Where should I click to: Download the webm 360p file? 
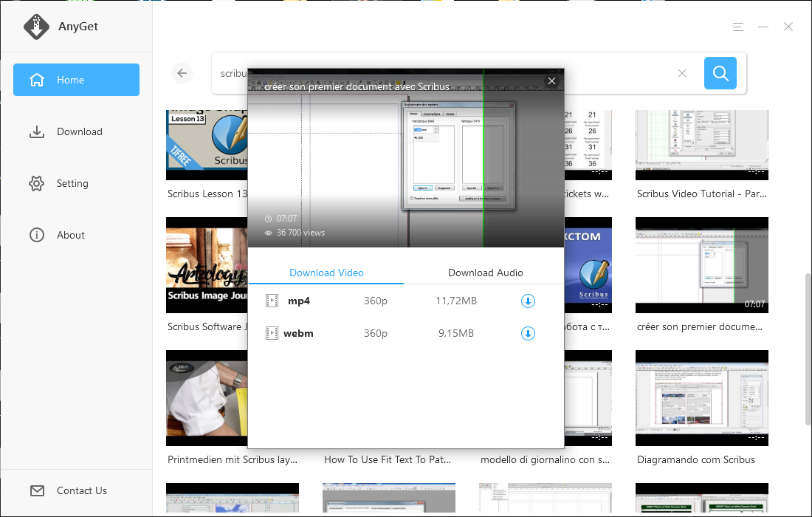(x=528, y=334)
